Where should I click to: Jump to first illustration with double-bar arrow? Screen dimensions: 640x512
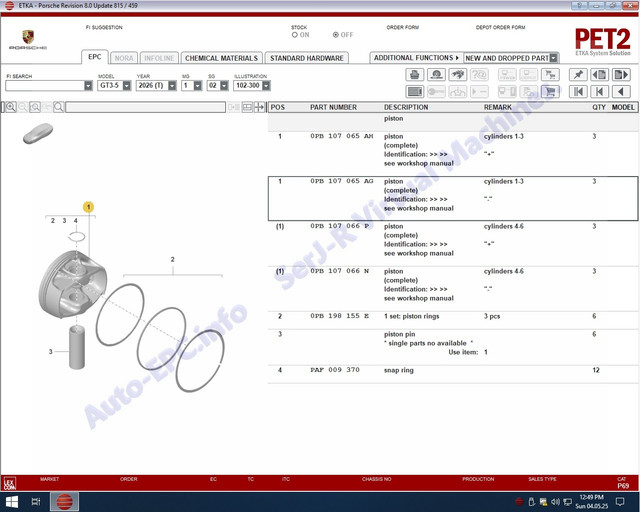[x=578, y=92]
